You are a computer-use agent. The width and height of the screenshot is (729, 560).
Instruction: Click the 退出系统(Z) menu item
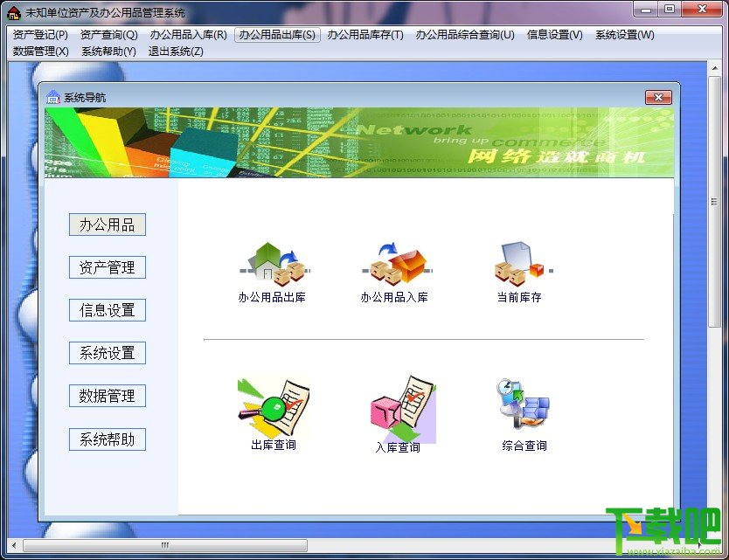176,52
